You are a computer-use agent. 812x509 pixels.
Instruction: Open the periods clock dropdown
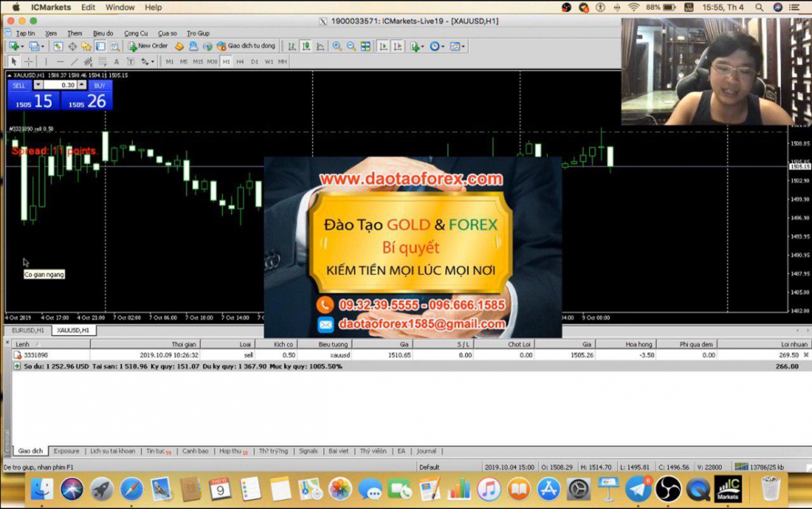436,46
